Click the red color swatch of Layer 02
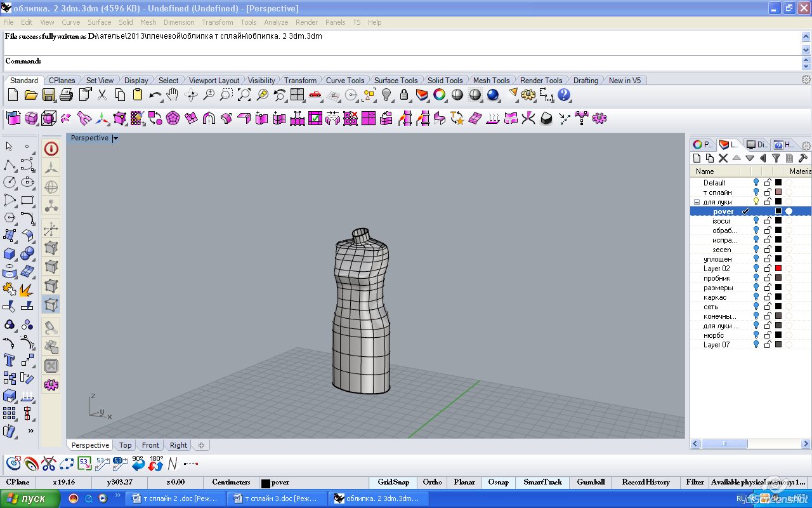 click(778, 269)
